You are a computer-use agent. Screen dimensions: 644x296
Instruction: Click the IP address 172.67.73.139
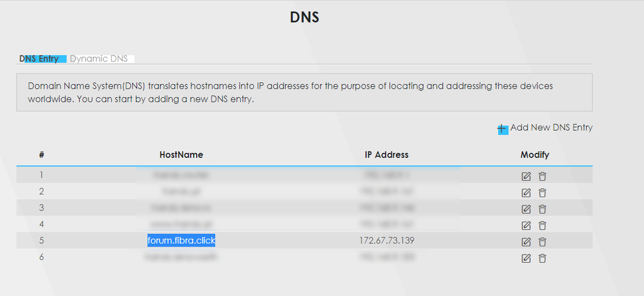(386, 240)
